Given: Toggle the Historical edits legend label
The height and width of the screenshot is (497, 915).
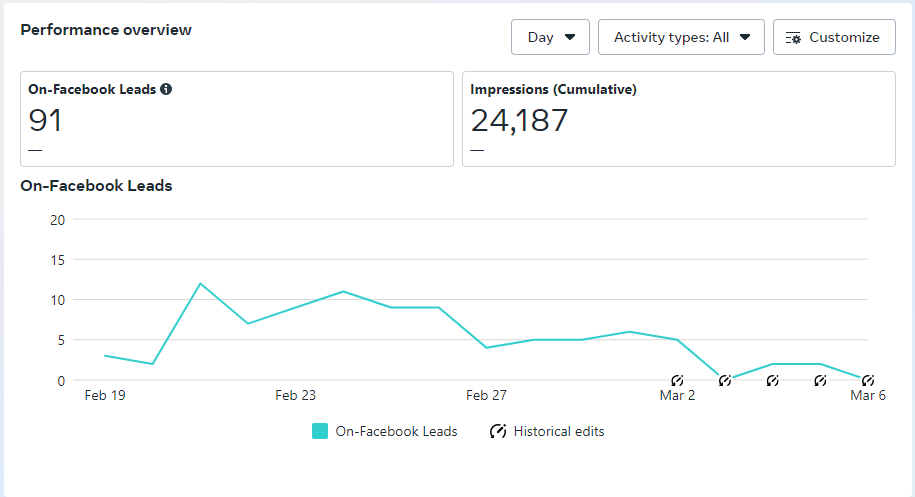Looking at the screenshot, I should click(x=559, y=432).
